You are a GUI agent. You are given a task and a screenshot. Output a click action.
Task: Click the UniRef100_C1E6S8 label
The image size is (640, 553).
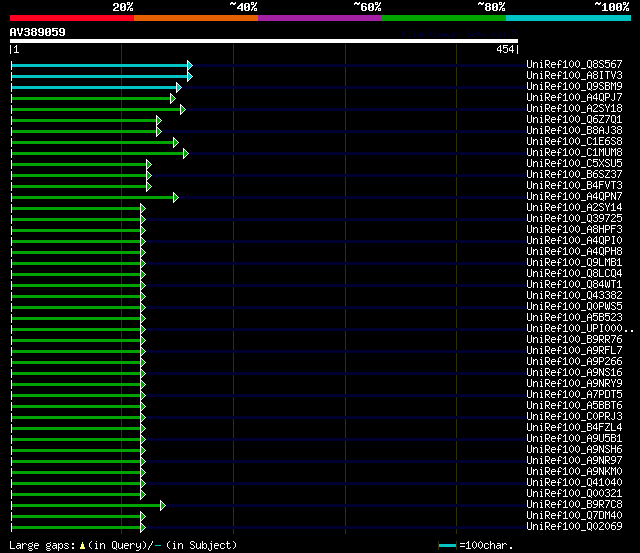coord(574,142)
